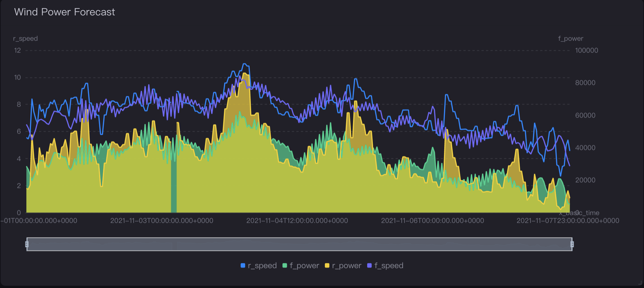
Task: Click the Wind Power Forecast title
Action: pyautogui.click(x=65, y=12)
